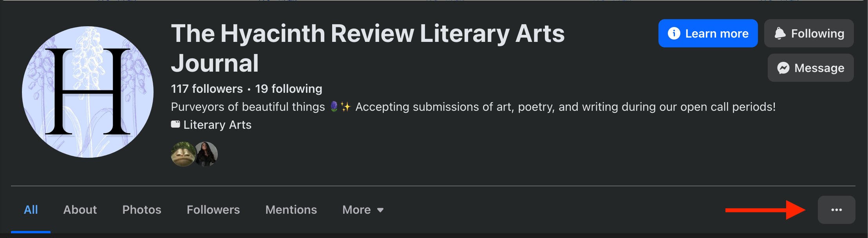This screenshot has width=868, height=238.
Task: Open the 19 following link
Action: point(289,89)
